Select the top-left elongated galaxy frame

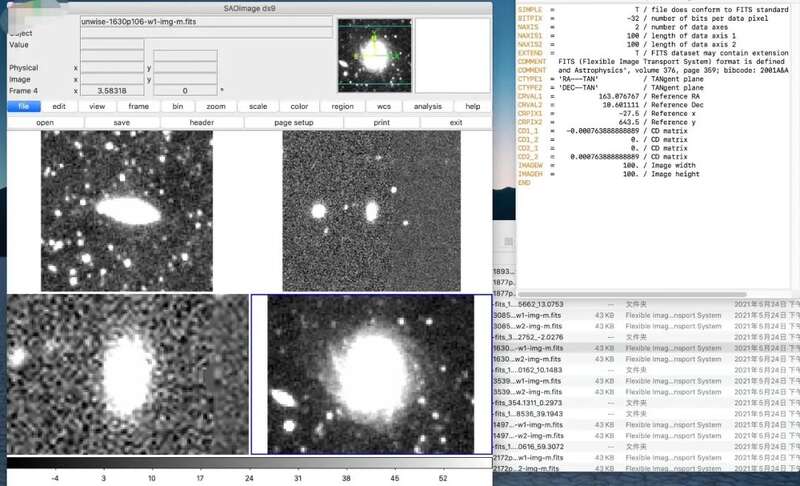coord(127,211)
